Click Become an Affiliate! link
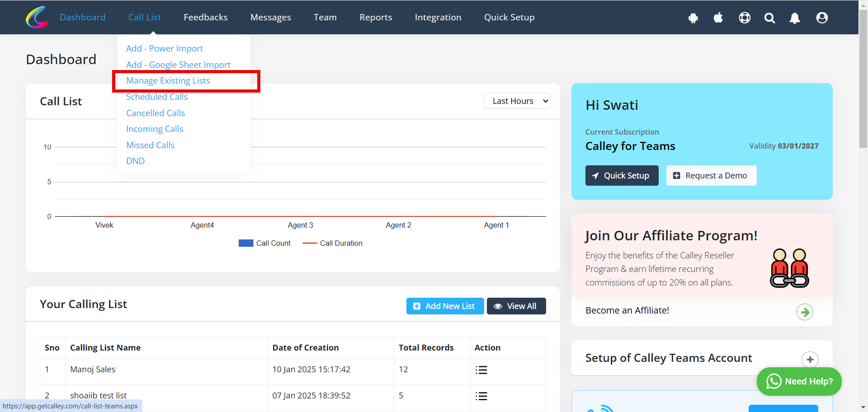This screenshot has width=868, height=412. tap(627, 310)
